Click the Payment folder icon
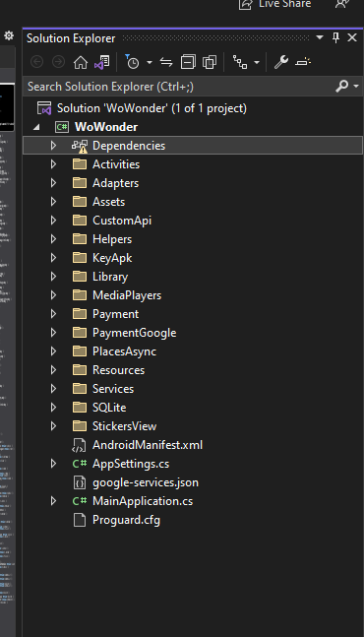 80,314
